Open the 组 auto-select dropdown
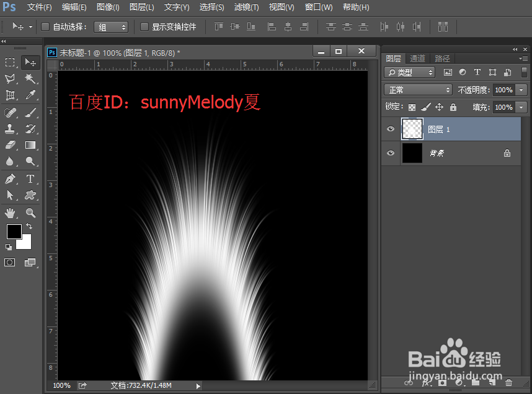The height and width of the screenshot is (394, 532). [111, 27]
